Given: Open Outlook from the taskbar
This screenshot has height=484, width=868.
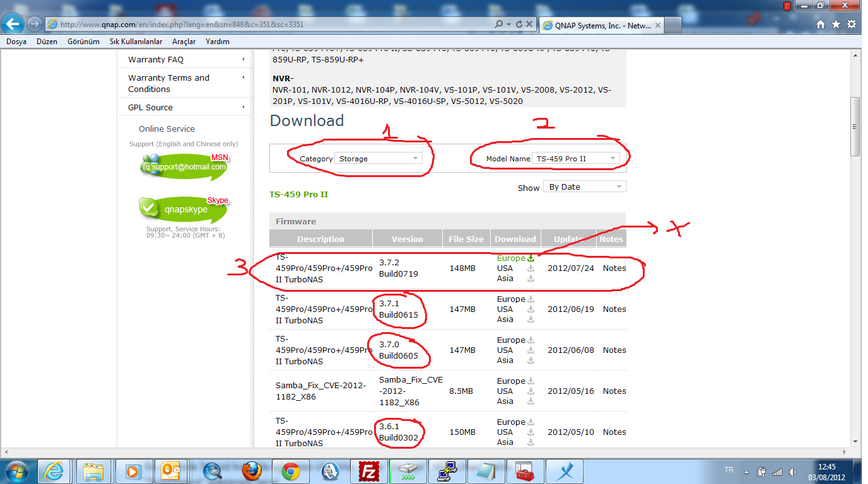Looking at the screenshot, I should pyautogui.click(x=172, y=471).
